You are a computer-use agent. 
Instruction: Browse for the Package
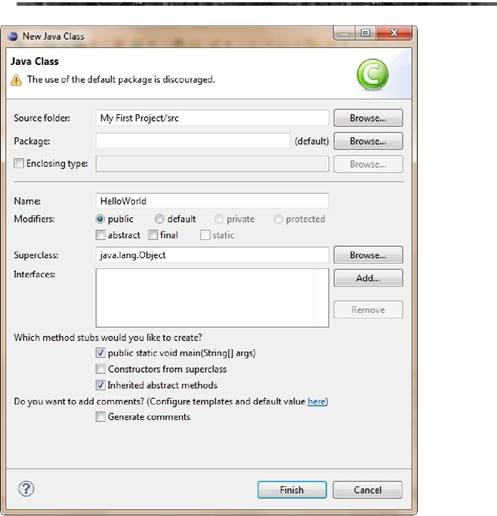click(x=368, y=141)
